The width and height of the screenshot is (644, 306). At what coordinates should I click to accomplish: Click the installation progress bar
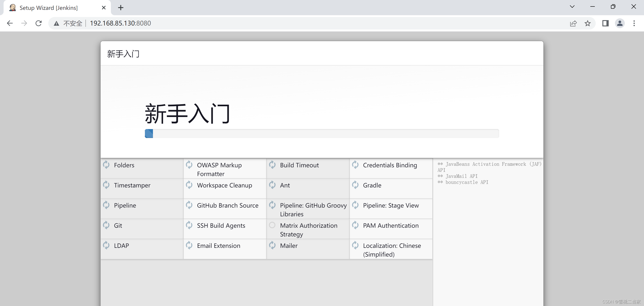(x=322, y=134)
